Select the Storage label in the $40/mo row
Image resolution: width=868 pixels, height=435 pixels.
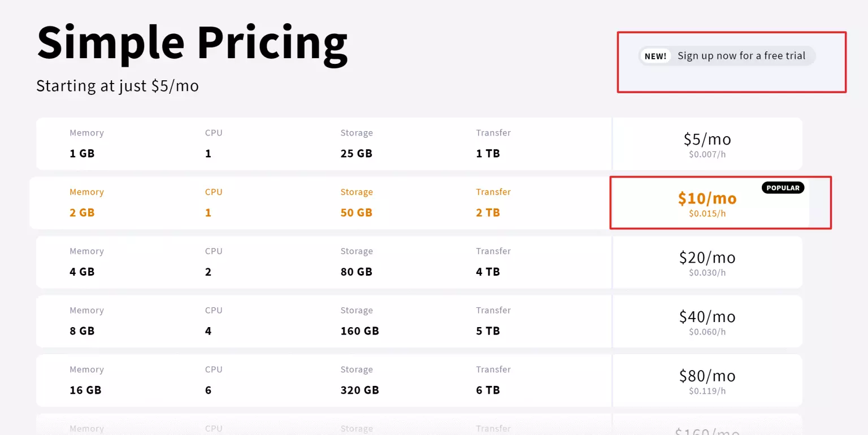pos(357,310)
